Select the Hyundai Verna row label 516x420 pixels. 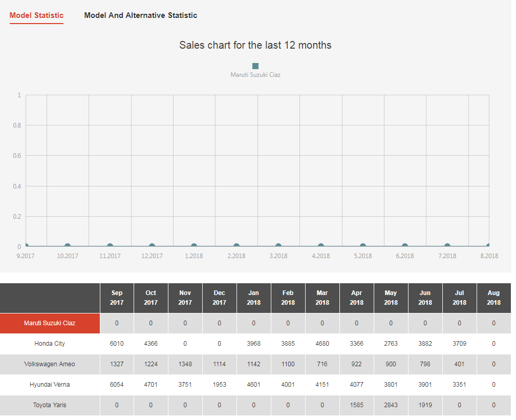click(50, 385)
